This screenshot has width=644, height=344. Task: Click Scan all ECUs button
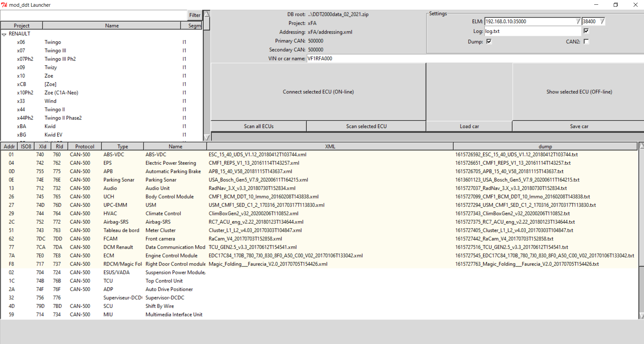click(x=259, y=126)
